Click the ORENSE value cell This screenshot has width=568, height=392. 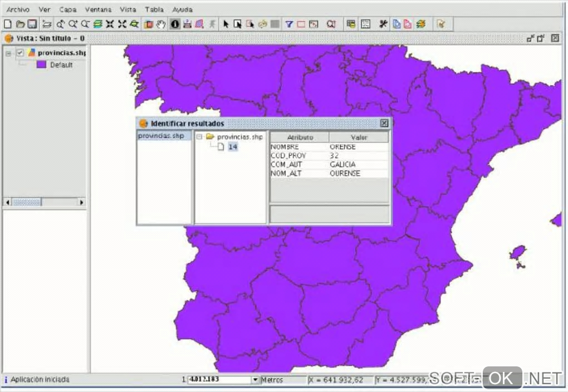click(x=359, y=147)
